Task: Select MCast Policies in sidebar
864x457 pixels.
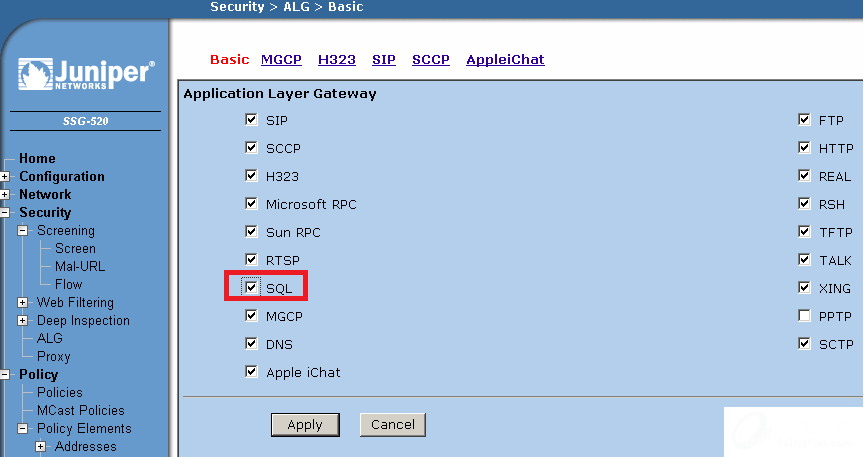Action: click(80, 411)
